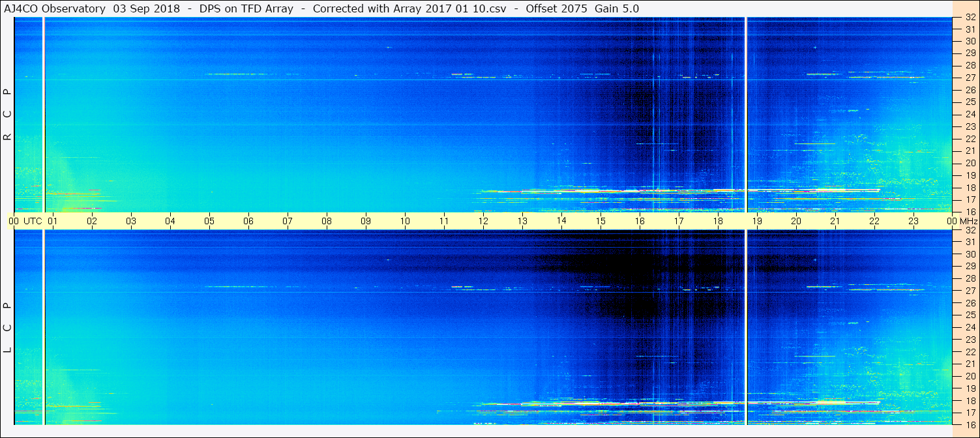Select hour '09' on the time axis

366,221
